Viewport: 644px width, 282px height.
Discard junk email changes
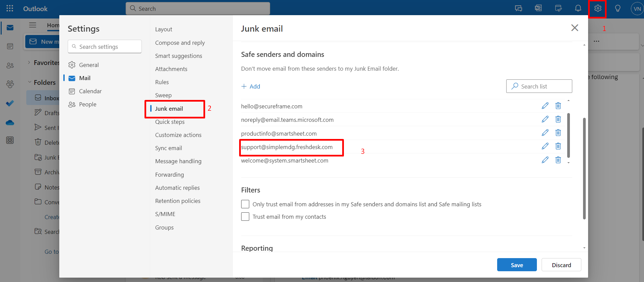pyautogui.click(x=561, y=265)
